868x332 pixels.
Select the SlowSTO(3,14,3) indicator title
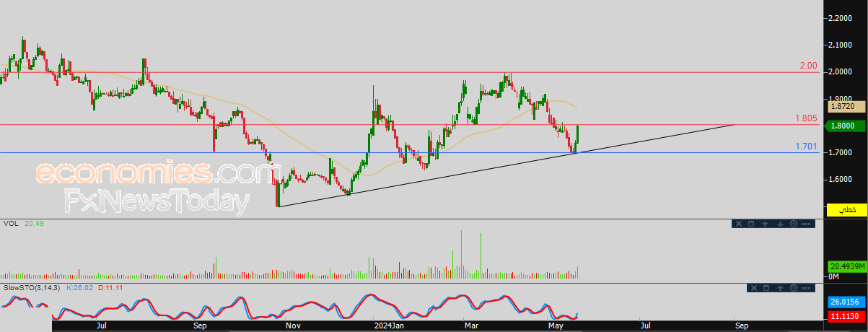(32, 287)
